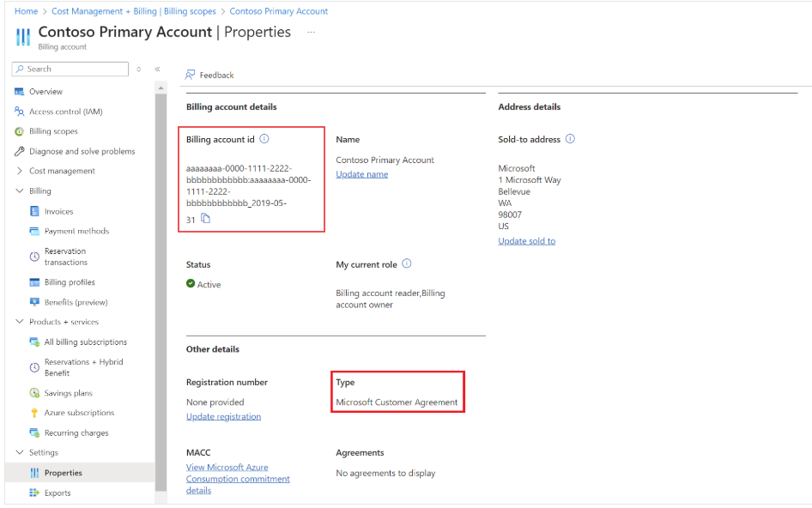Show info tooltip for My current role

pos(407,263)
